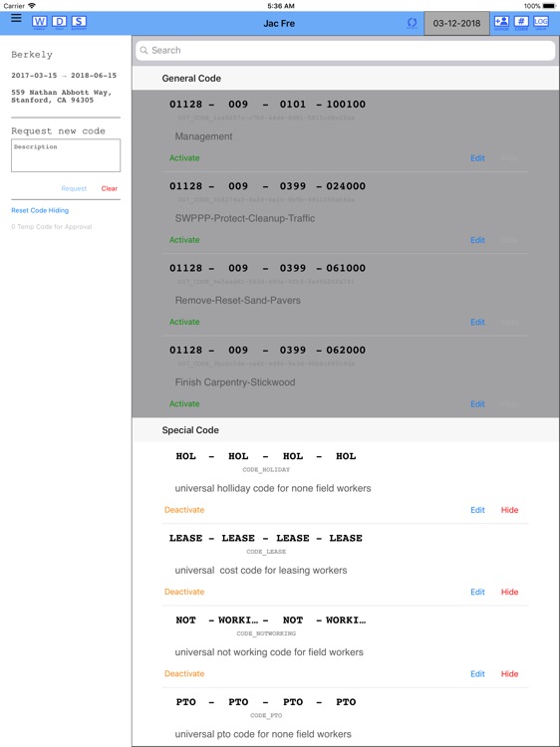The width and height of the screenshot is (560, 747).
Task: Activate the Management code 0101-100100
Action: coord(184,158)
